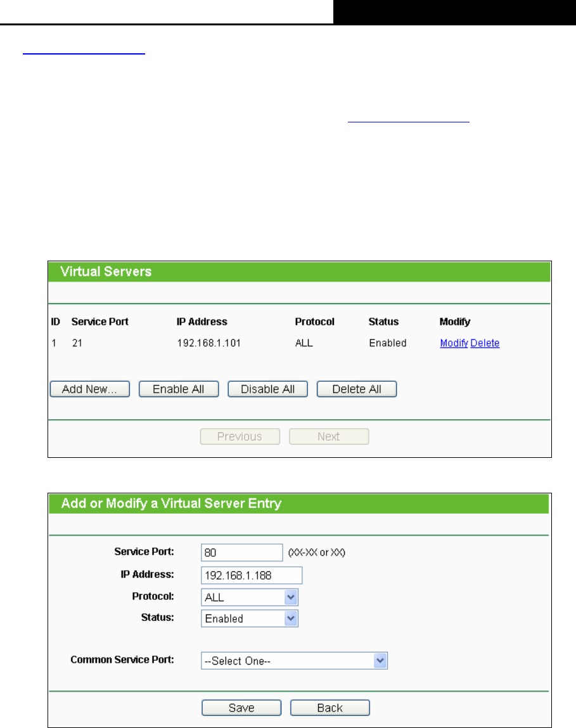Image resolution: width=576 pixels, height=728 pixels.
Task: Click the Virtual Servers panel title
Action: pos(106,271)
